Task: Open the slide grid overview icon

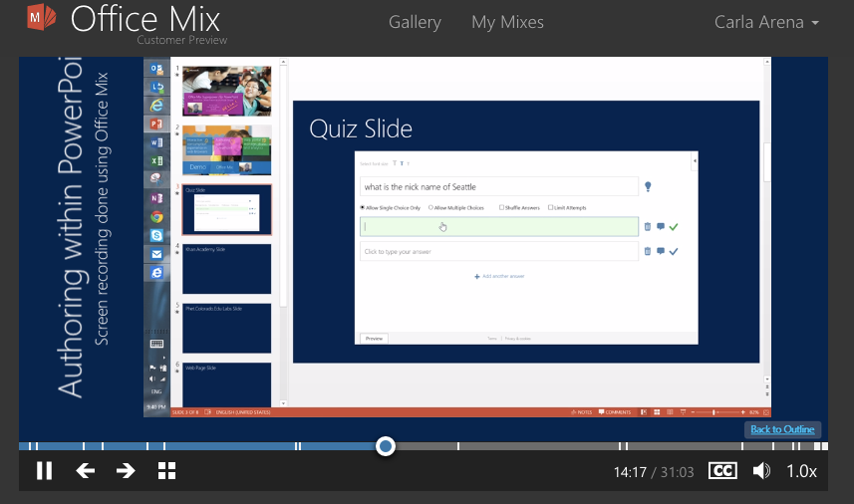Action: [x=166, y=471]
